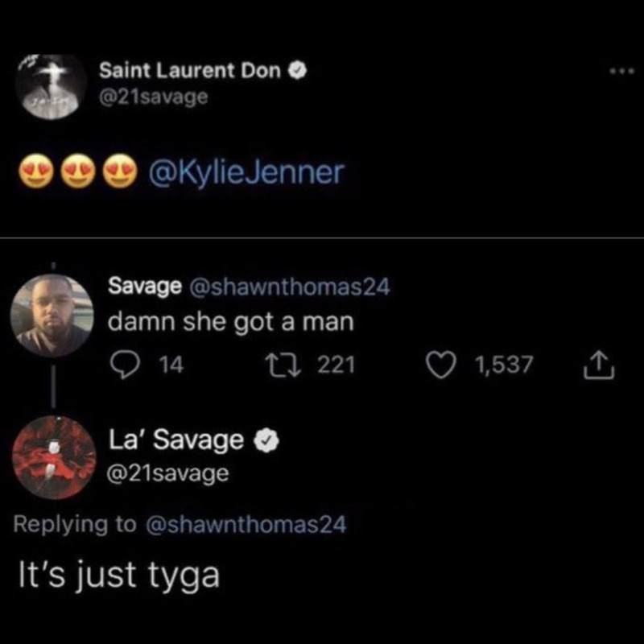This screenshot has width=644, height=644.
Task: Select the 'It's just tyga' tweet text
Action: [x=119, y=576]
